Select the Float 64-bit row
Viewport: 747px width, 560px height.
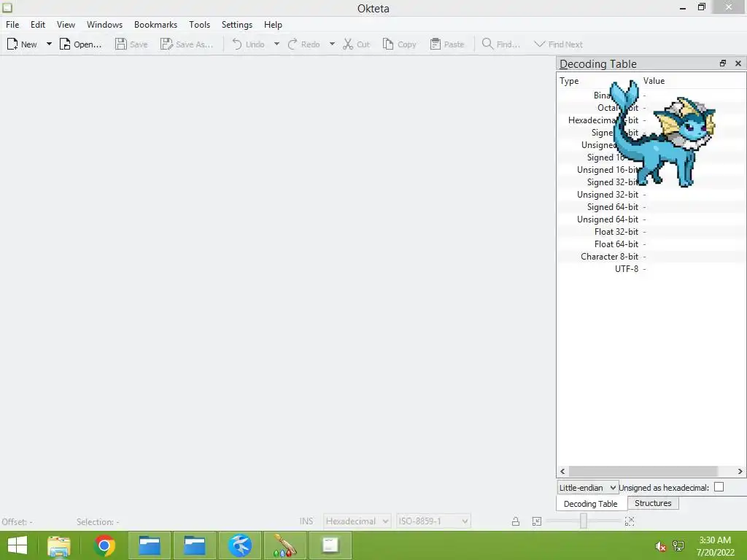tap(651, 244)
